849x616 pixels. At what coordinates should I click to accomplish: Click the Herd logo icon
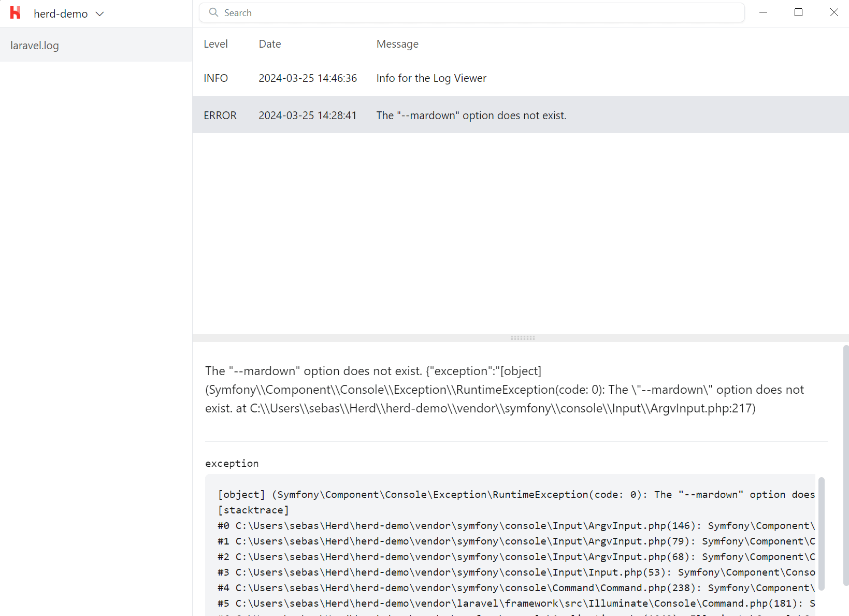click(x=15, y=12)
